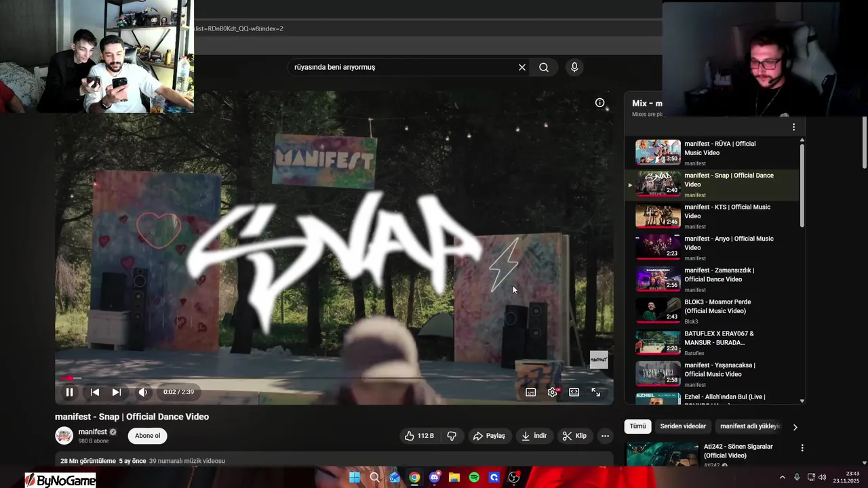Click the manifest watermark on the video
The width and height of the screenshot is (868, 488).
coord(599,359)
